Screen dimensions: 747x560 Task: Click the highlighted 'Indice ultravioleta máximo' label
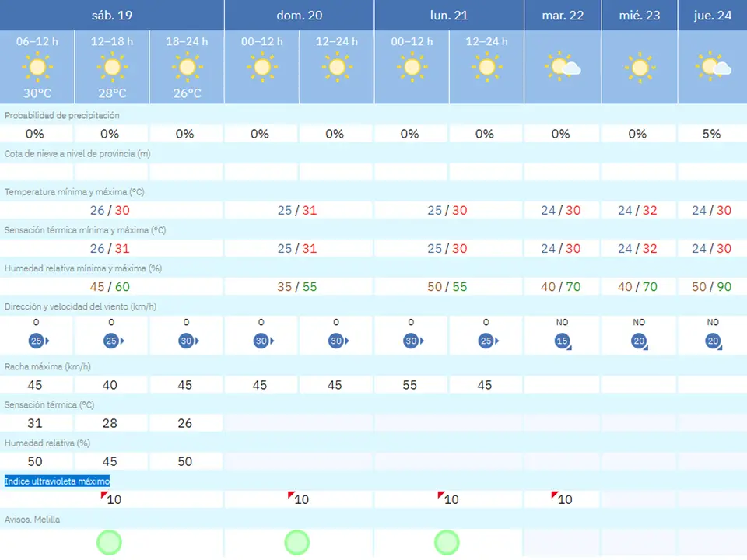(57, 481)
